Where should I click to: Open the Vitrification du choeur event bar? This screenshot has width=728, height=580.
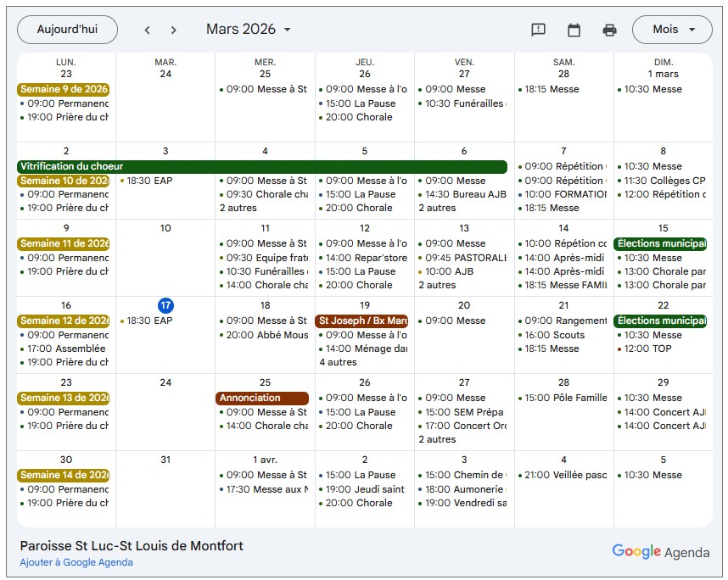(x=261, y=167)
